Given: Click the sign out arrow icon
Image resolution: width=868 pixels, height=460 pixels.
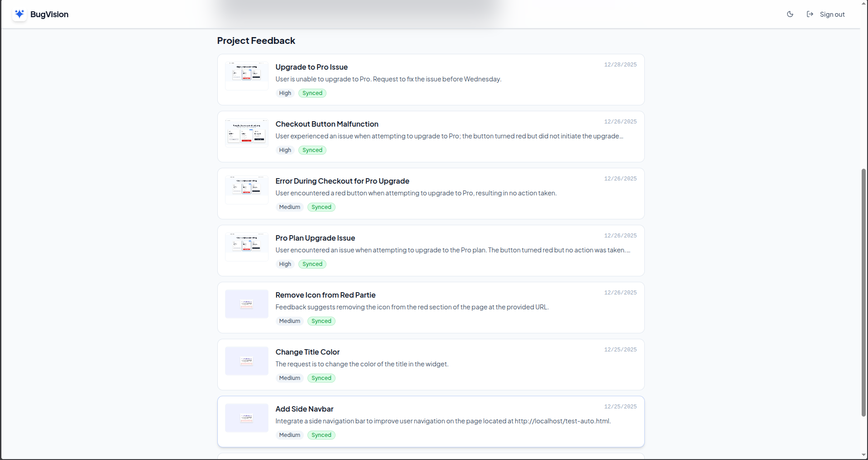Looking at the screenshot, I should coord(810,14).
